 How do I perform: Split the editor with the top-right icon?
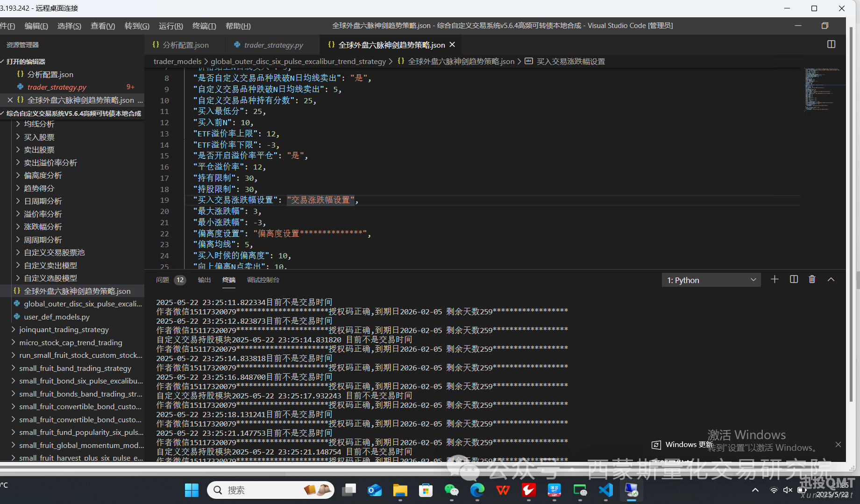831,44
